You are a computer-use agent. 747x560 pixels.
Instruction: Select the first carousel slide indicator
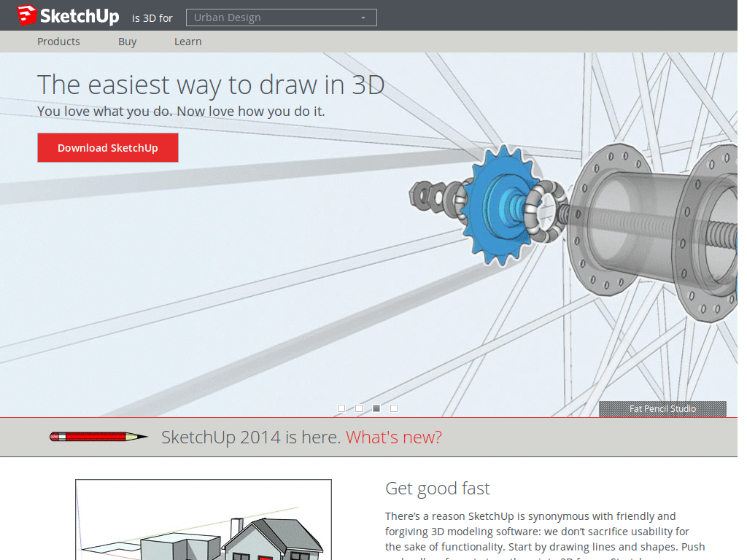(x=341, y=408)
